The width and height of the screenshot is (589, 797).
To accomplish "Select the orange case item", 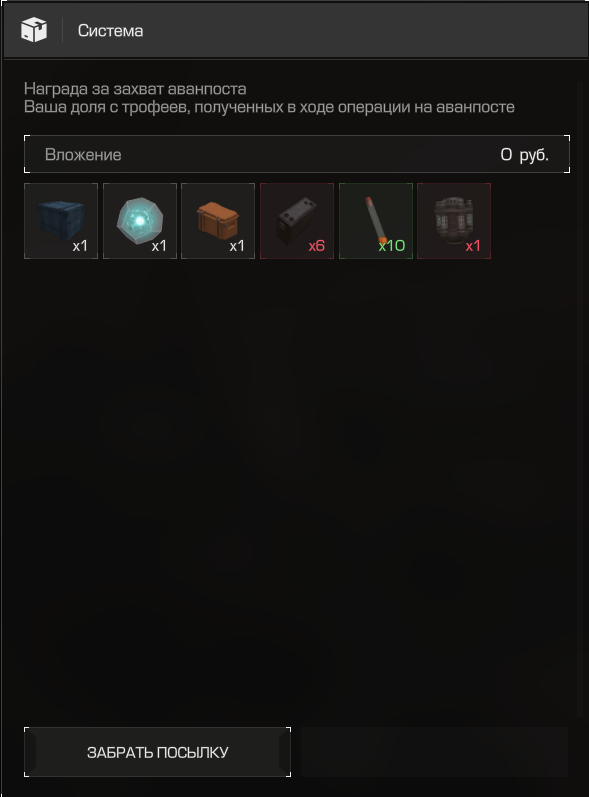I will (218, 221).
